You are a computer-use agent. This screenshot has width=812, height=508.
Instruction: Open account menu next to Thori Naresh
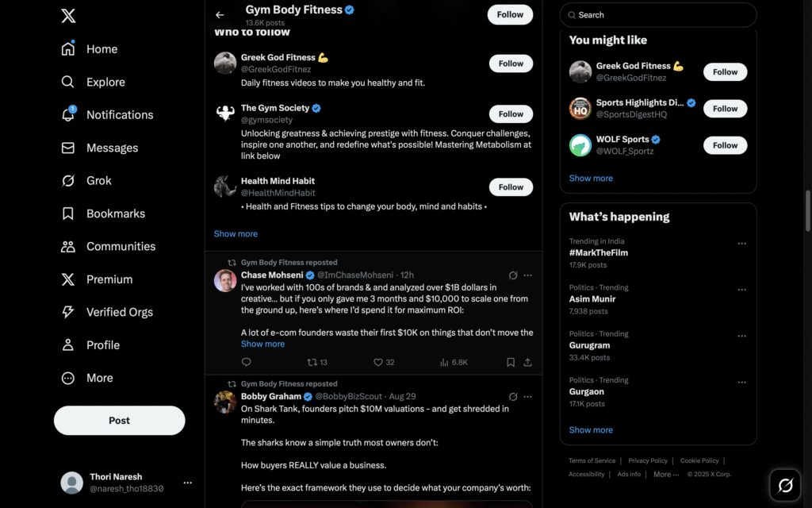tap(187, 483)
